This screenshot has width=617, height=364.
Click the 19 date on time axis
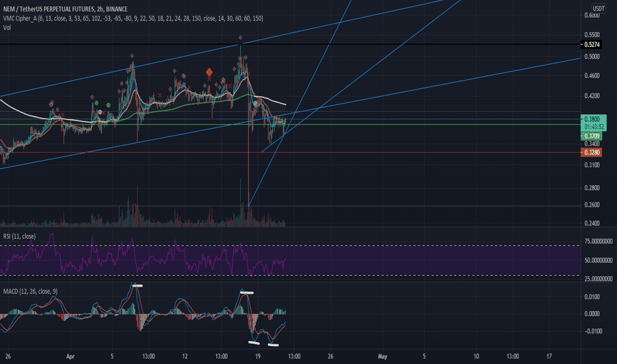click(258, 357)
